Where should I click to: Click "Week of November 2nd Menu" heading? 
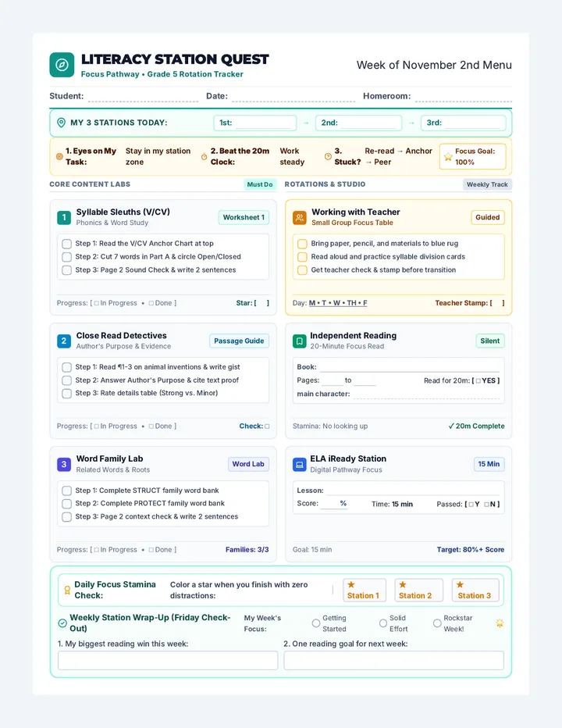coord(434,65)
